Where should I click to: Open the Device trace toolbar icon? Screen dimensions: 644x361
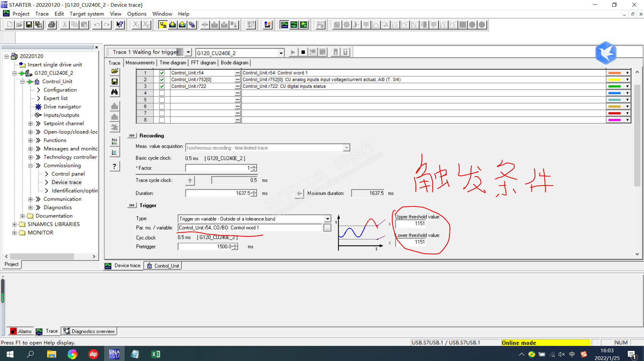coord(284,25)
